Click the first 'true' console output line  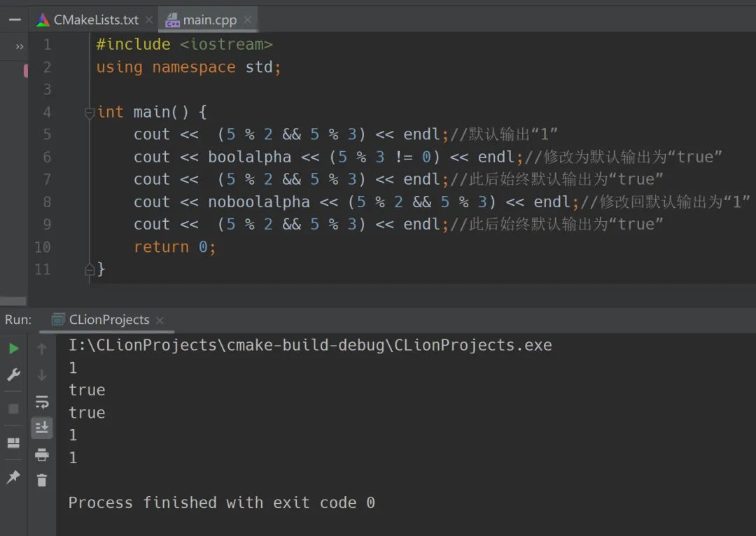click(87, 390)
